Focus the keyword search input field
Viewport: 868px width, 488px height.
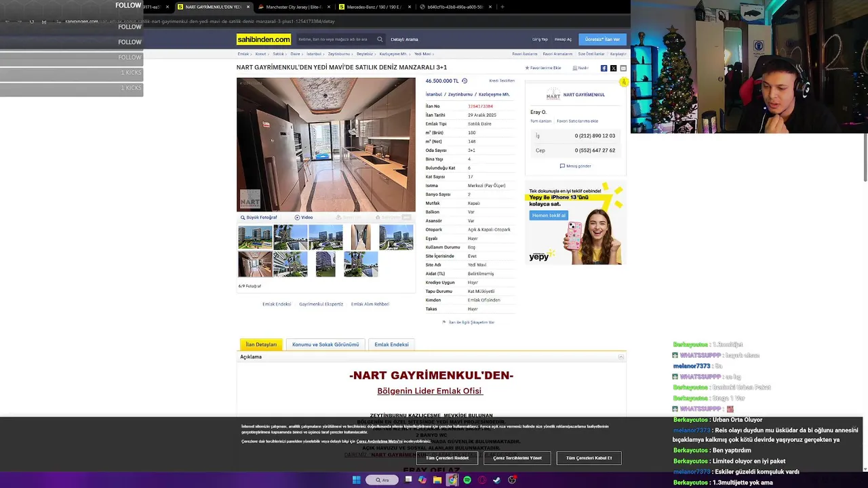(336, 39)
